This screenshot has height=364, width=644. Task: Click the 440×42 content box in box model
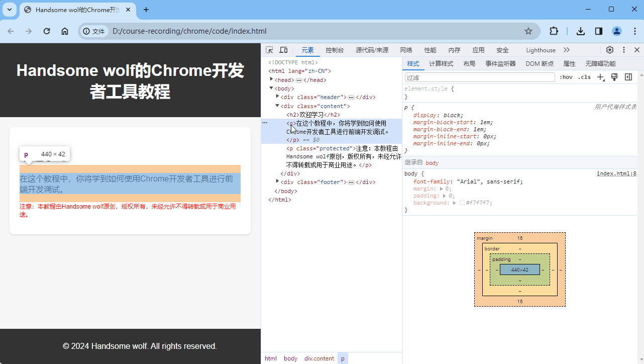coord(520,269)
